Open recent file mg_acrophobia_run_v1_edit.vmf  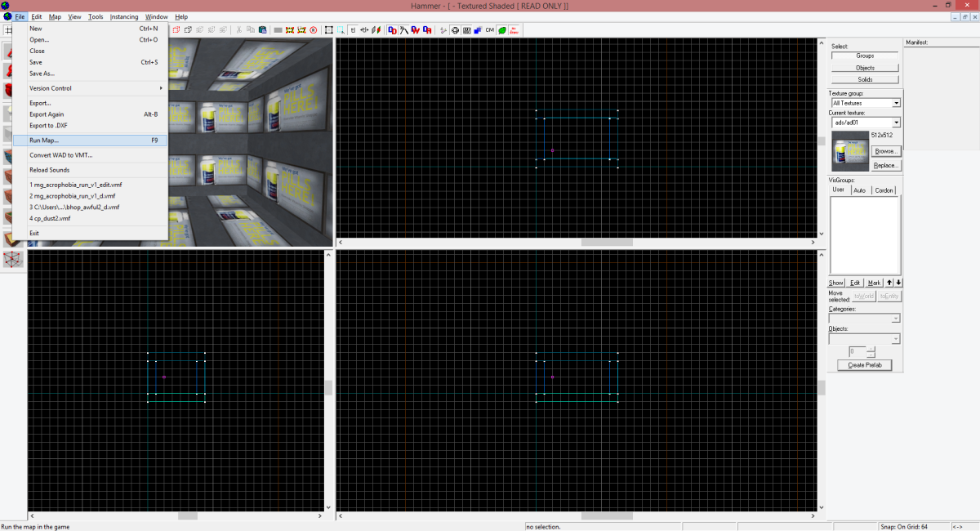point(91,185)
